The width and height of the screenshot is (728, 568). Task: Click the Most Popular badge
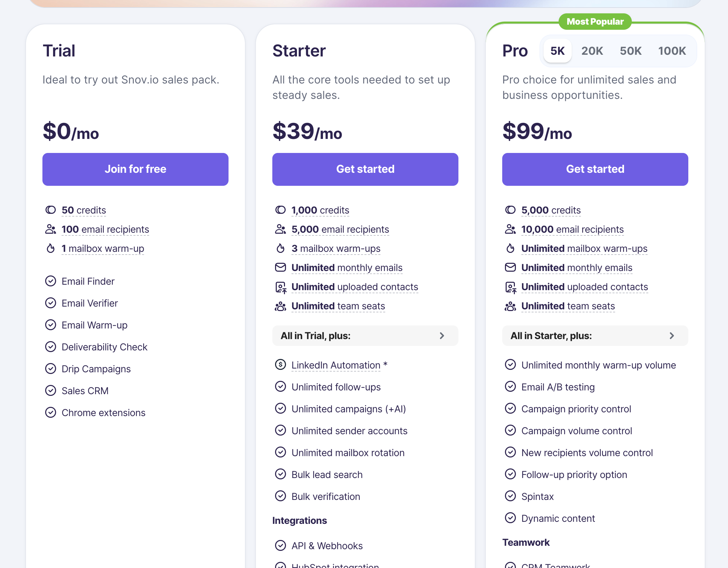point(595,22)
